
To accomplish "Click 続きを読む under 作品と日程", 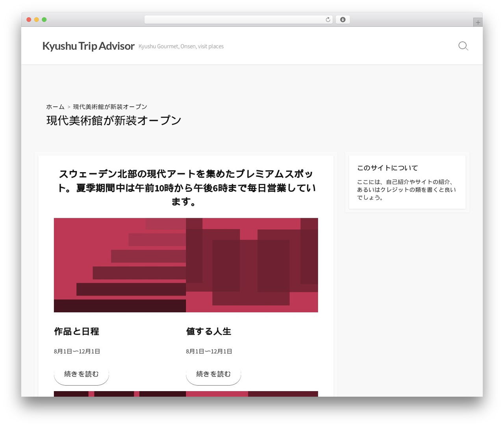I will click(x=81, y=374).
